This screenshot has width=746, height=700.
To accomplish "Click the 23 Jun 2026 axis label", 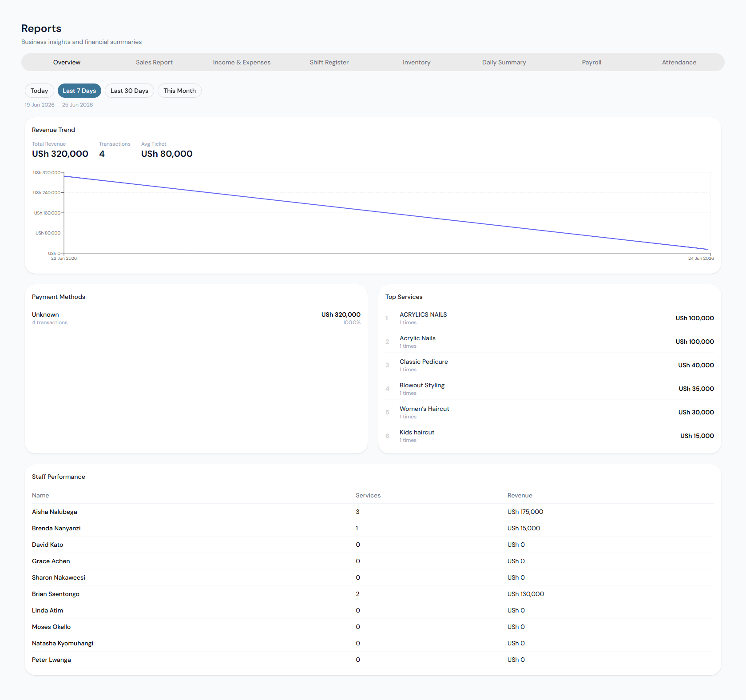I will (64, 259).
